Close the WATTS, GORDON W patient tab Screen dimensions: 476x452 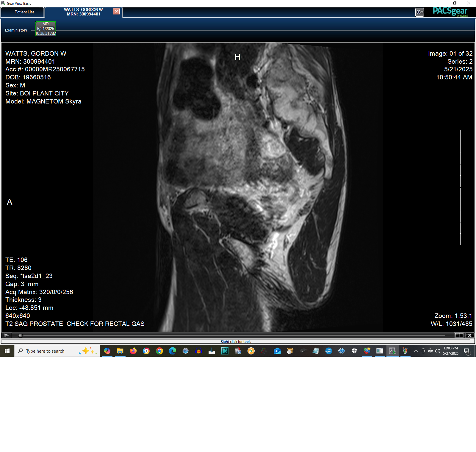[117, 11]
